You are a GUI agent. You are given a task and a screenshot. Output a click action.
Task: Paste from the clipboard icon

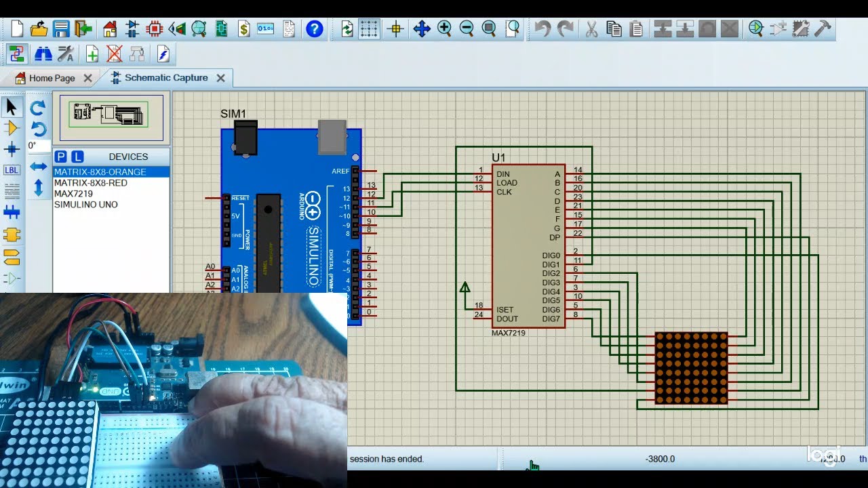click(x=636, y=29)
